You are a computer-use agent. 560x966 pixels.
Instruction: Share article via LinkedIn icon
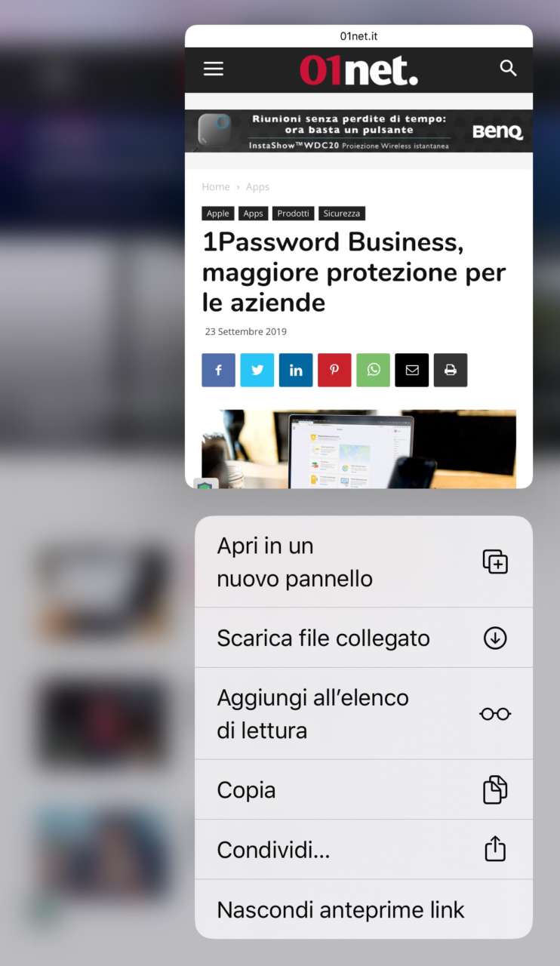(296, 370)
